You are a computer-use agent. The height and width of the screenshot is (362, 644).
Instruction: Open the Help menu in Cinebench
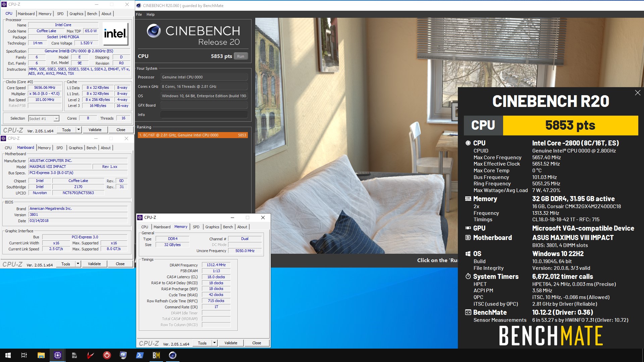point(151,14)
